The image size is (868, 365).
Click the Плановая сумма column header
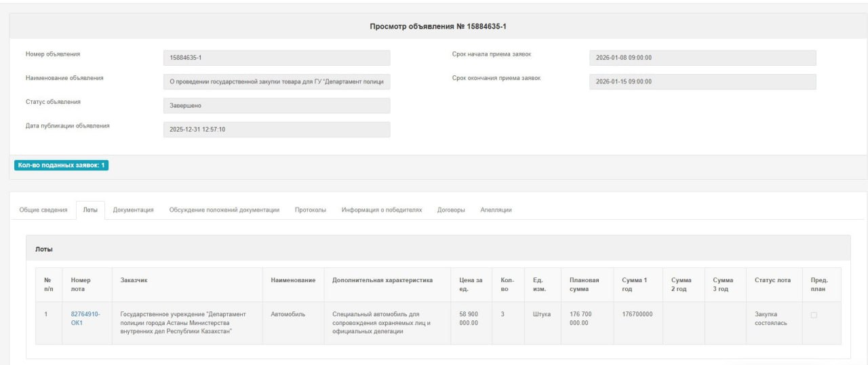click(584, 285)
